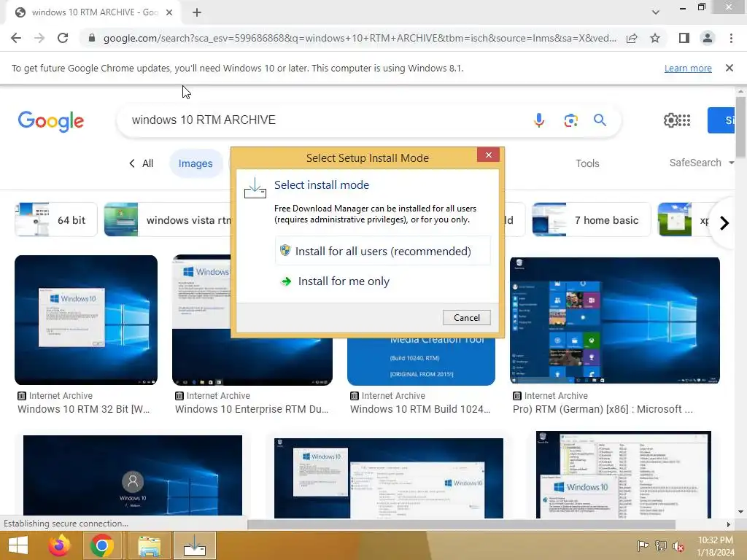Select the Images tab
The height and width of the screenshot is (560, 747).
tap(196, 163)
